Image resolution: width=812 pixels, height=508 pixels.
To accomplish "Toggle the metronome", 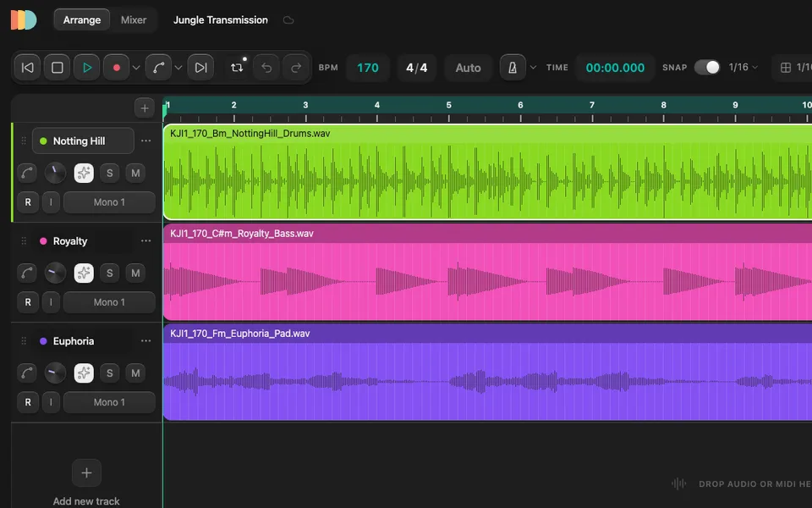I will click(513, 68).
